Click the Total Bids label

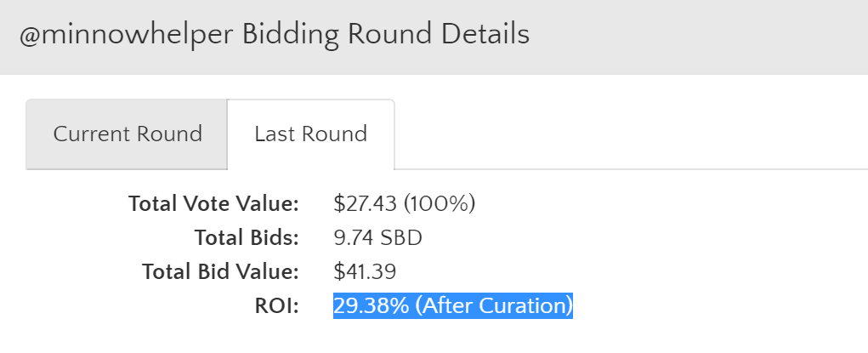[247, 237]
